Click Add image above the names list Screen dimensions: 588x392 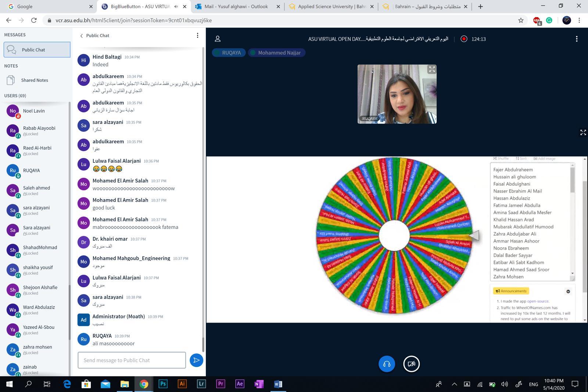[544, 159]
